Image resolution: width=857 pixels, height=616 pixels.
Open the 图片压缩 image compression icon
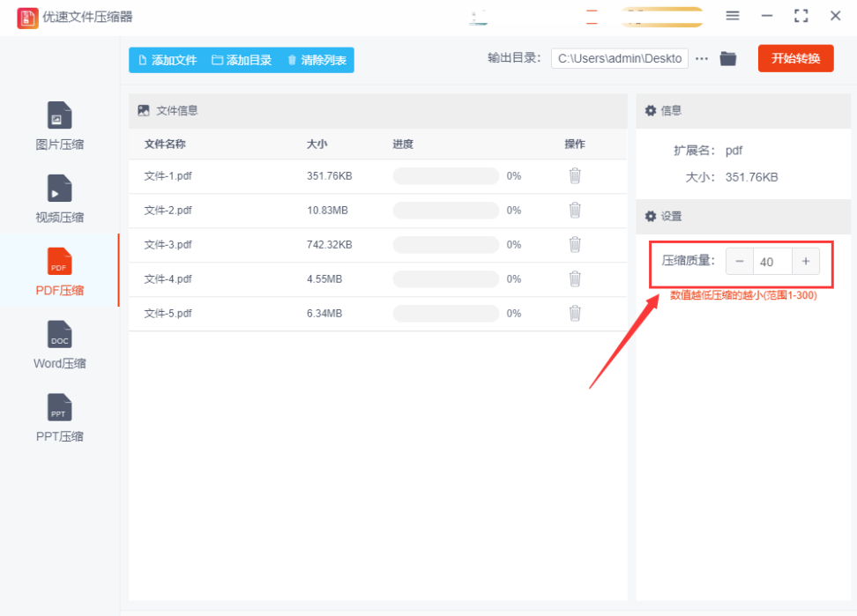click(59, 115)
